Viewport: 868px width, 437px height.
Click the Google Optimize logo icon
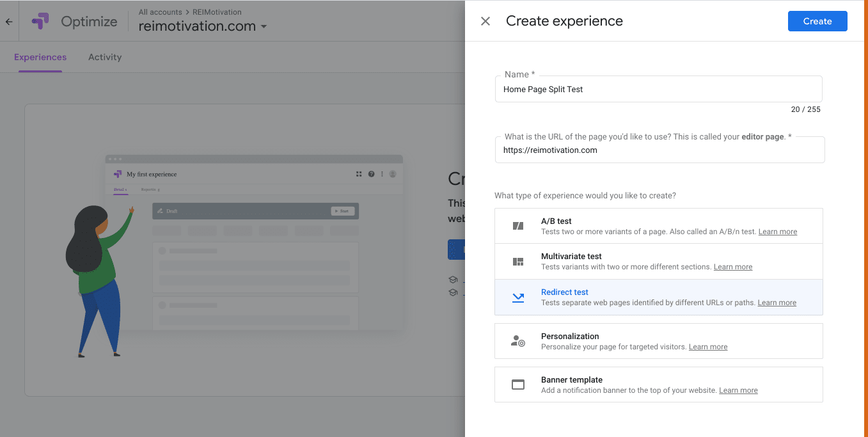[40, 21]
